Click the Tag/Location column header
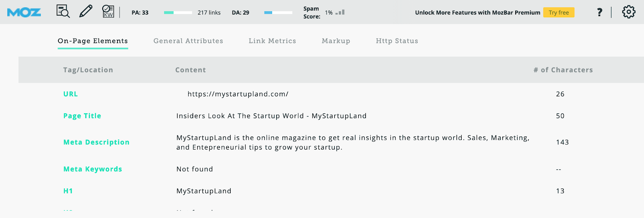The image size is (644, 218). tap(88, 70)
